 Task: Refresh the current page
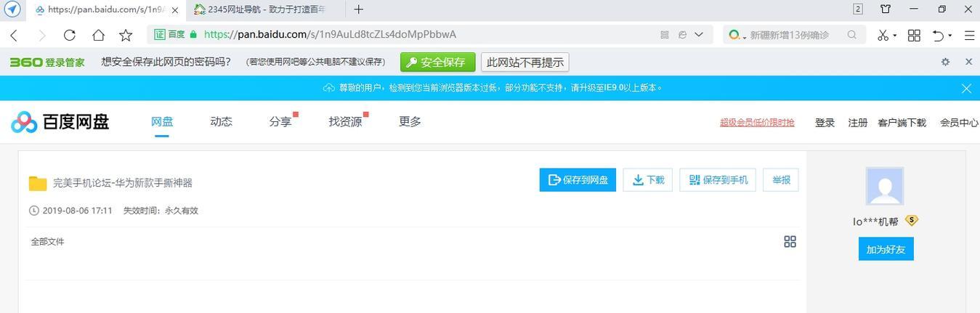70,35
